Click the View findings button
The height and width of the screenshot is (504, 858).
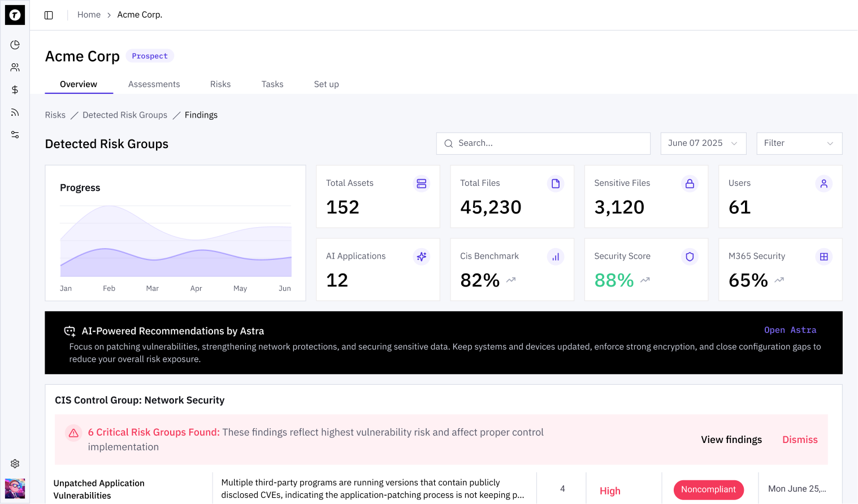tap(731, 440)
